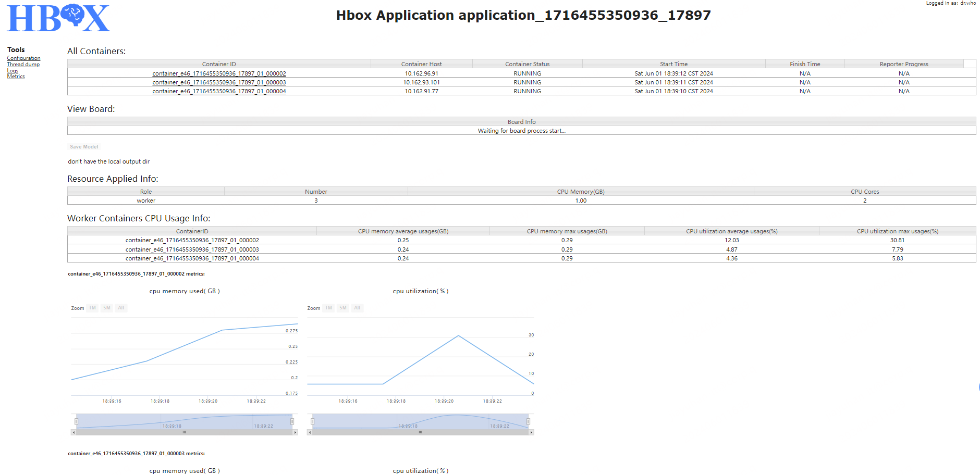Click left range handle of memory chart navigator
980x475 pixels.
(77, 421)
